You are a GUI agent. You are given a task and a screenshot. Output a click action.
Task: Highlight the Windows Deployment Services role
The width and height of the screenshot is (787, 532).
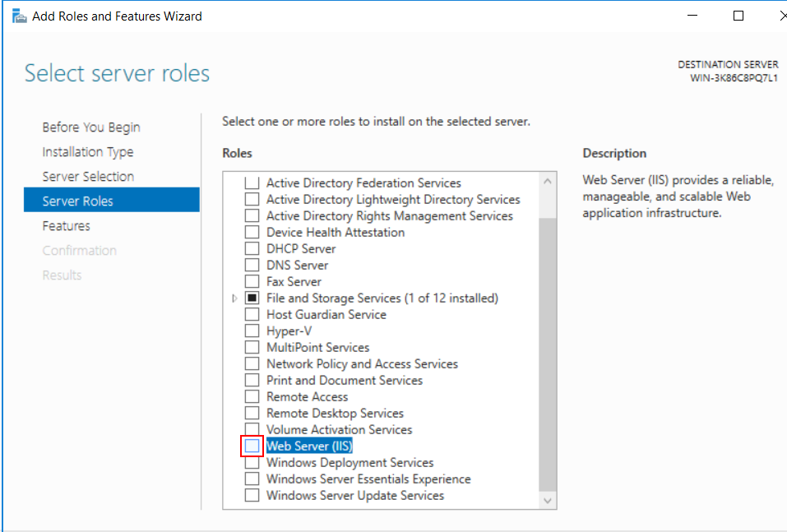350,463
